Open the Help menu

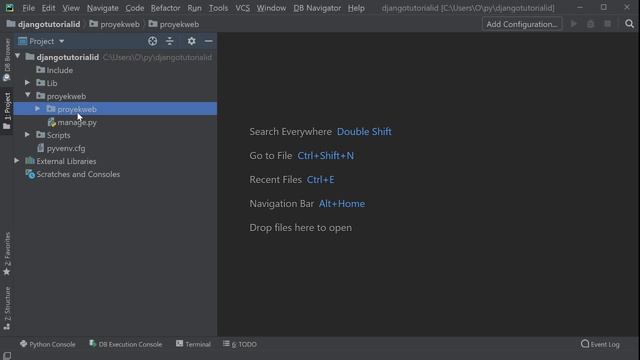pyautogui.click(x=356, y=8)
